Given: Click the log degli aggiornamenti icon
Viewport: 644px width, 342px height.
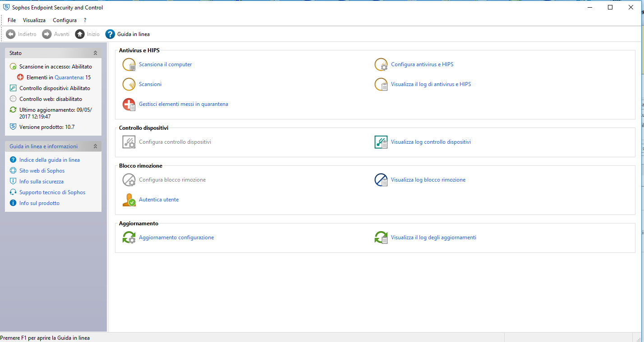Looking at the screenshot, I should click(381, 237).
